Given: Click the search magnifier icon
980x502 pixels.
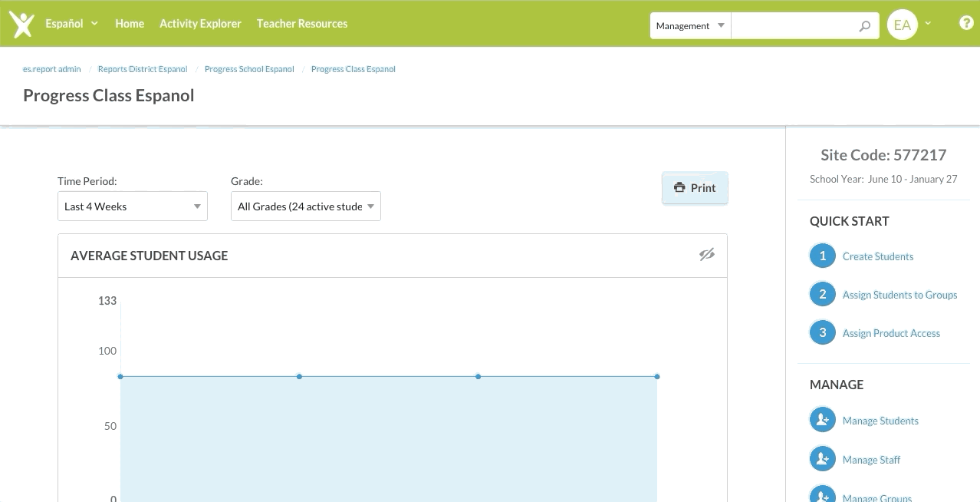Looking at the screenshot, I should pyautogui.click(x=864, y=26).
